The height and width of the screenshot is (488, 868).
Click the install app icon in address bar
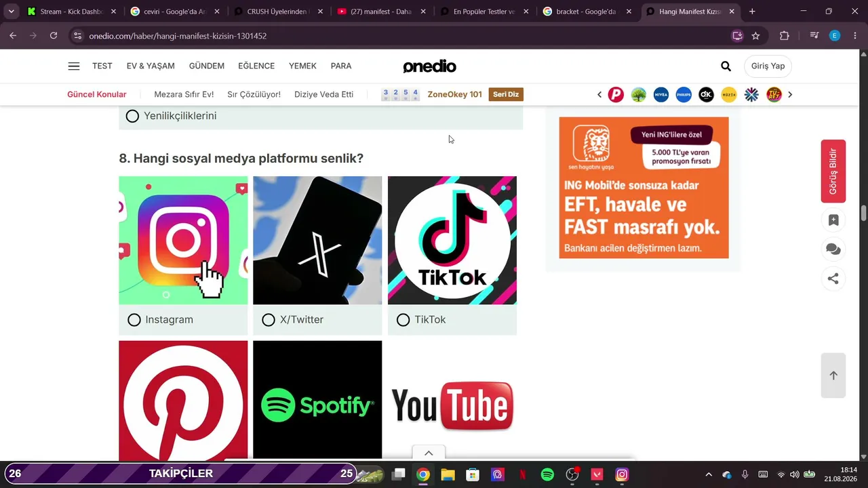coord(737,36)
